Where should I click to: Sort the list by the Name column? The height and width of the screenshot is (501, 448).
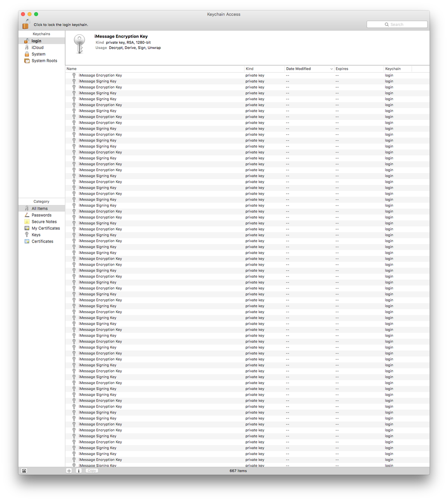[x=155, y=69]
